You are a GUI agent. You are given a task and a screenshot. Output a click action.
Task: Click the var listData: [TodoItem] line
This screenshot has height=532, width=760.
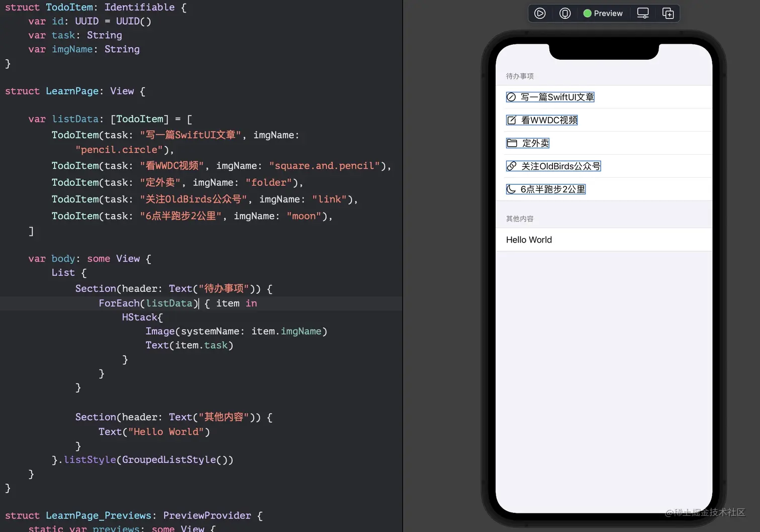click(110, 119)
